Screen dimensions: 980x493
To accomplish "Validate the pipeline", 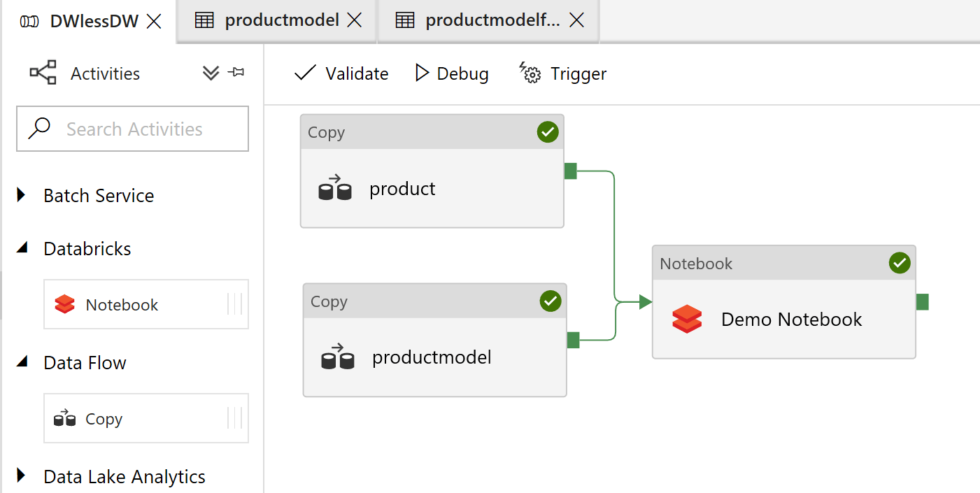I will [x=341, y=73].
